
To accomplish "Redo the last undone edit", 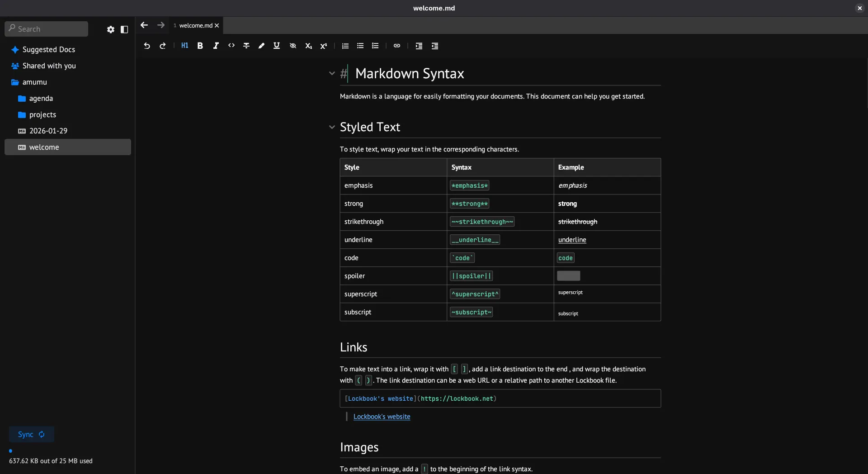I will click(163, 46).
